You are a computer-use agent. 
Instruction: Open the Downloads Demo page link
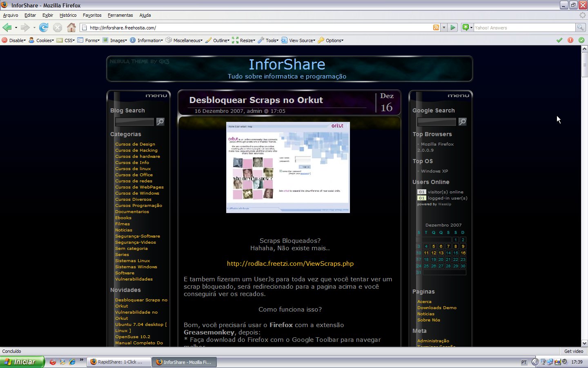[437, 307]
